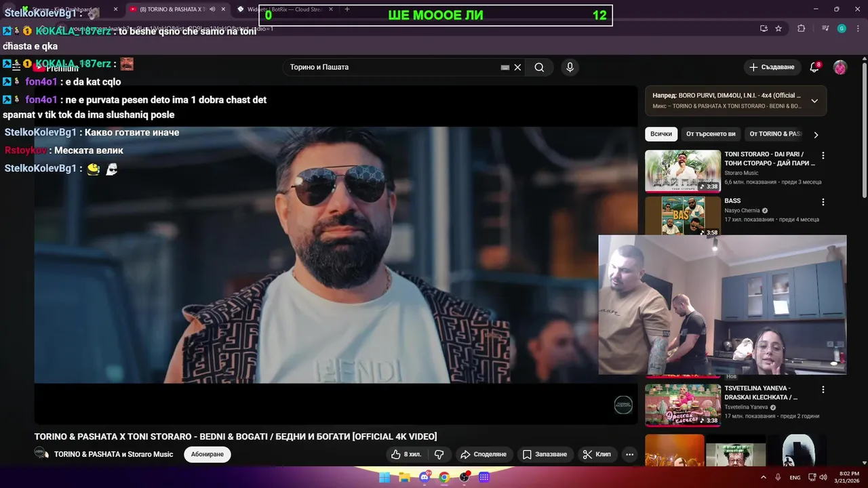The image size is (868, 488).
Task: Open Discord from taskbar
Action: click(425, 477)
